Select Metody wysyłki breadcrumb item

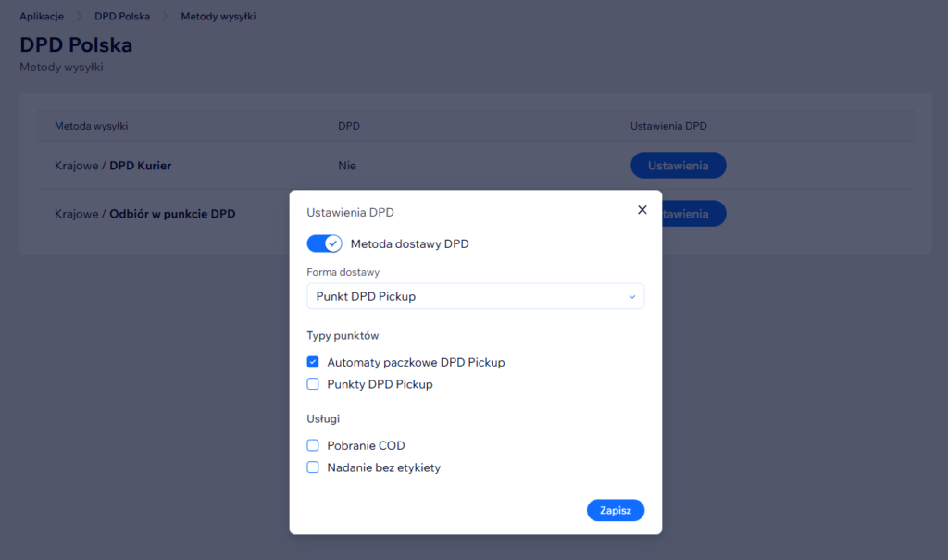[x=218, y=17]
